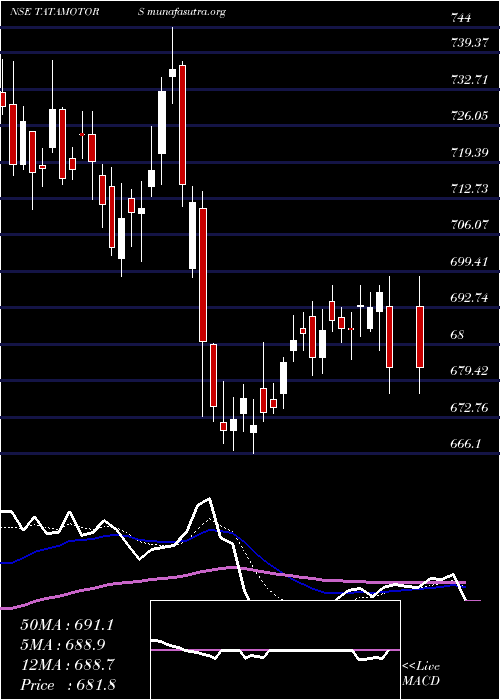Select the 706.07 price level label
500x700 pixels.
pyautogui.click(x=469, y=225)
